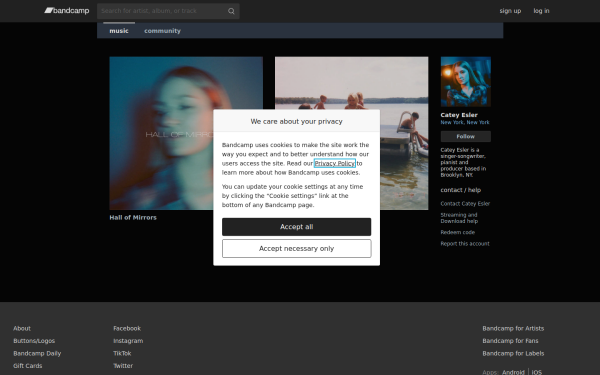
Task: Click the Bandcamp logo
Action: (x=67, y=11)
